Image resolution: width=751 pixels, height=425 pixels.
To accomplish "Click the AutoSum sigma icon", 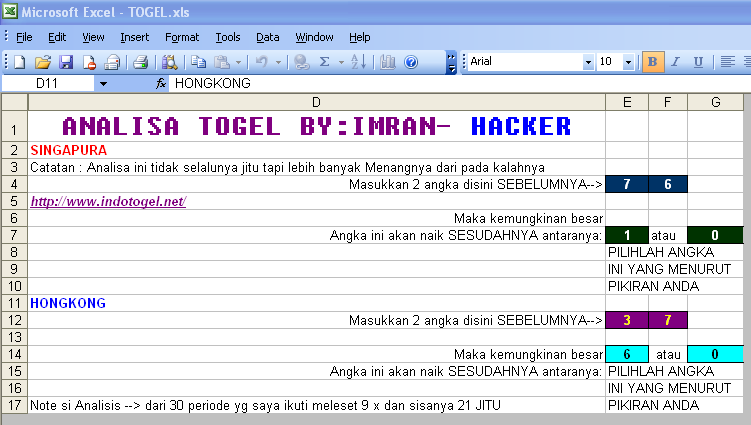I will [325, 62].
